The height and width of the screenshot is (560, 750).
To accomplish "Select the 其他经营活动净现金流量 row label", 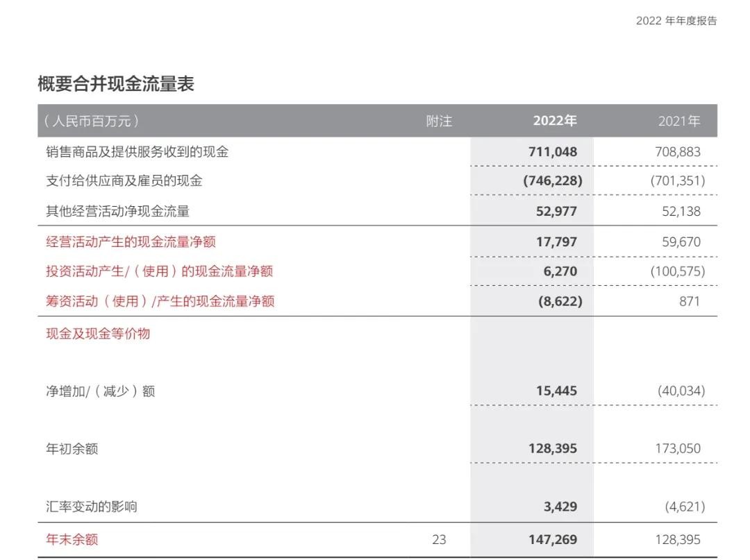I will pos(117,211).
